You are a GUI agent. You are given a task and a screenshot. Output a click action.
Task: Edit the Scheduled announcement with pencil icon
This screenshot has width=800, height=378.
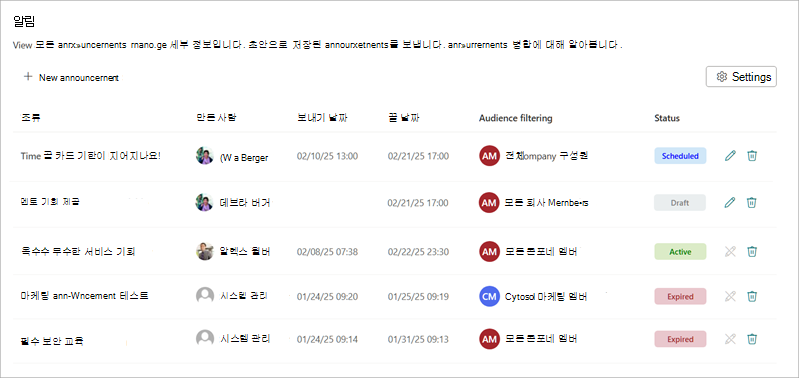point(730,156)
